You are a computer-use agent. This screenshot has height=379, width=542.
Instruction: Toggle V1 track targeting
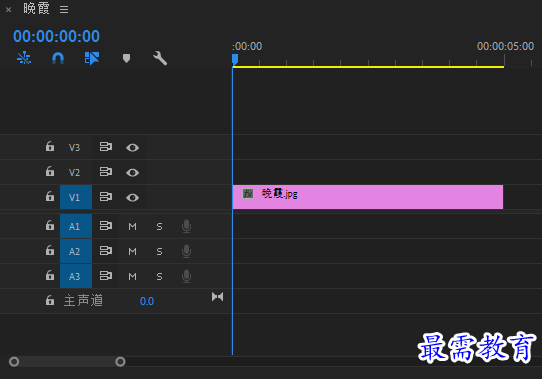76,197
